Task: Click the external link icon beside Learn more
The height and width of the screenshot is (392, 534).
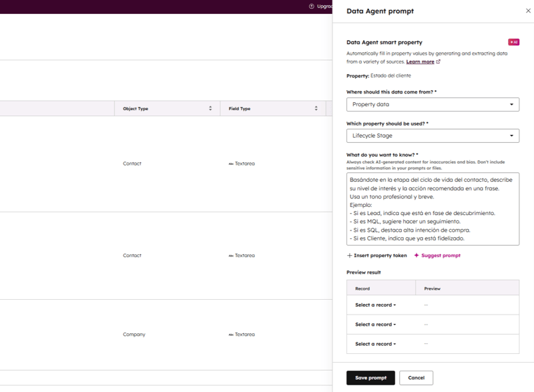Action: point(439,62)
